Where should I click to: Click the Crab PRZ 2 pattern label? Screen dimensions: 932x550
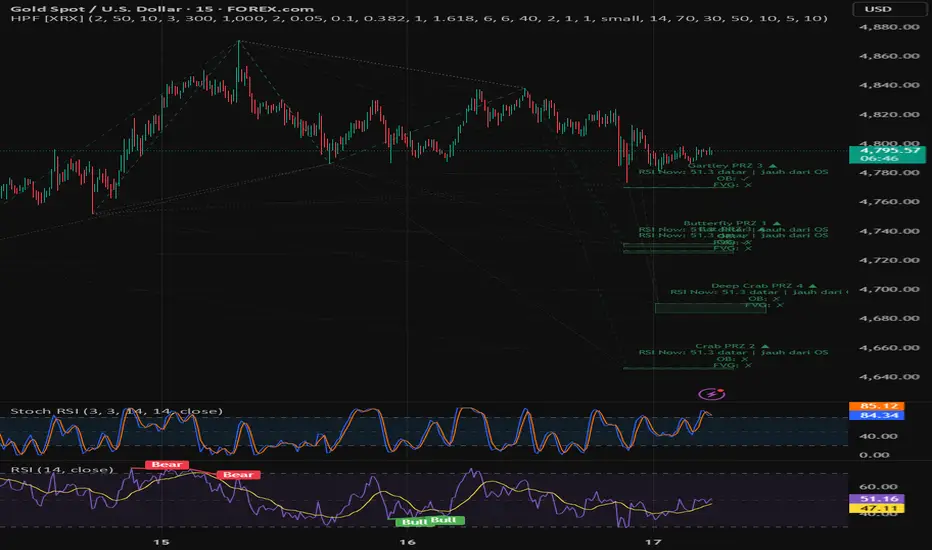click(732, 345)
